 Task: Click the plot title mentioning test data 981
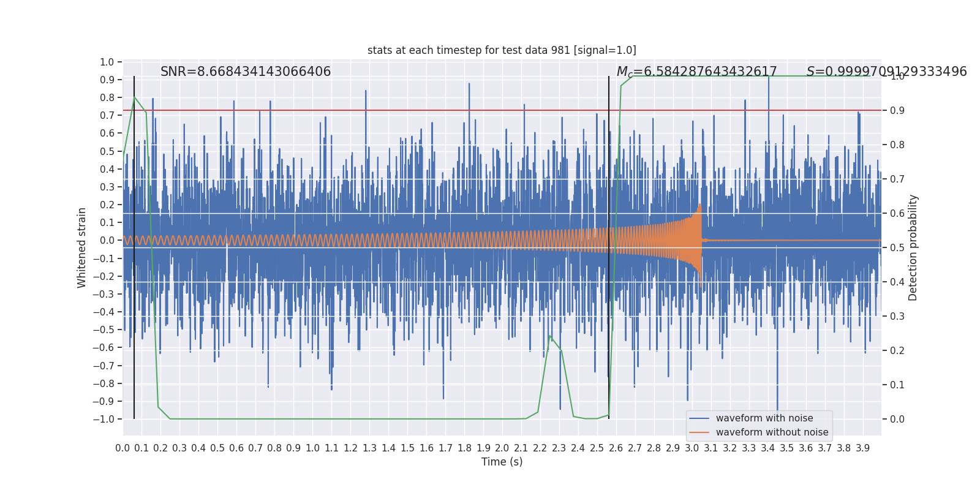(502, 50)
